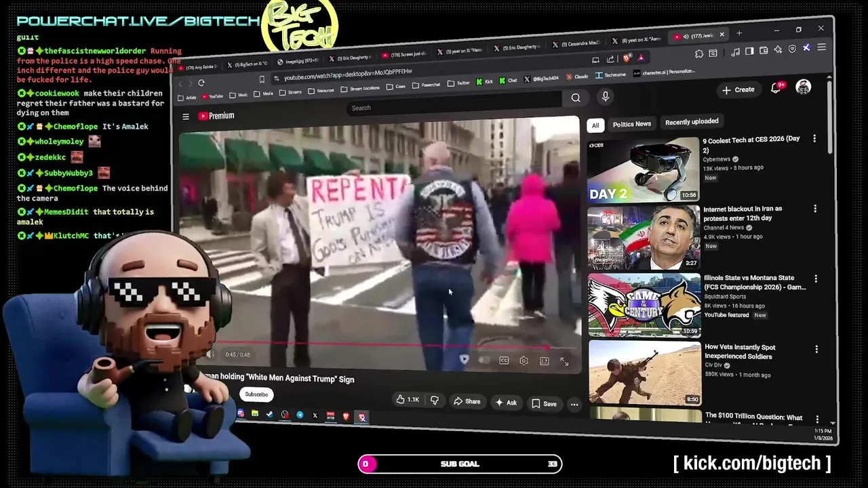Viewport: 868px width, 488px height.
Task: Go back with the browser back arrow
Action: [x=180, y=83]
